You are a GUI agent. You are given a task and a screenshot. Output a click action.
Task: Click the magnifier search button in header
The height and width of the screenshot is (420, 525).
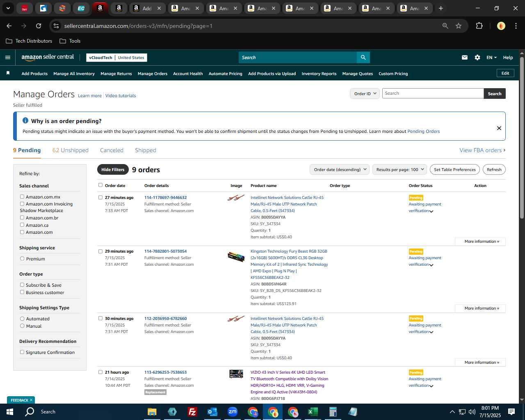(x=363, y=57)
